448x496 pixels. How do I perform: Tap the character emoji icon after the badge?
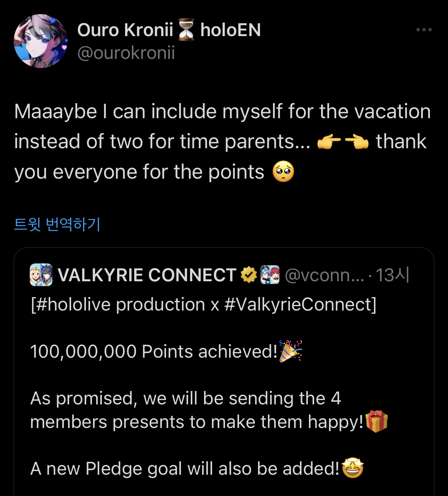tap(270, 275)
